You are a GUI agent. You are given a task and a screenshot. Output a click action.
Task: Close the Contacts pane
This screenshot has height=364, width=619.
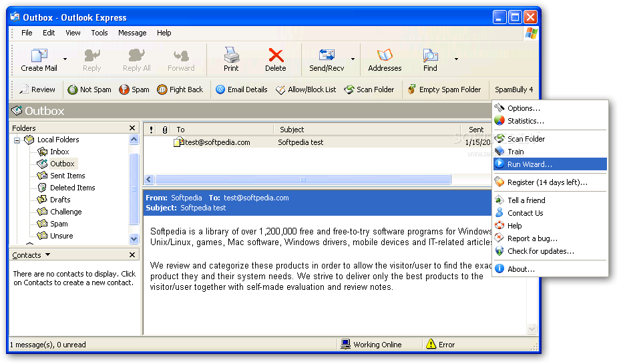(x=132, y=255)
